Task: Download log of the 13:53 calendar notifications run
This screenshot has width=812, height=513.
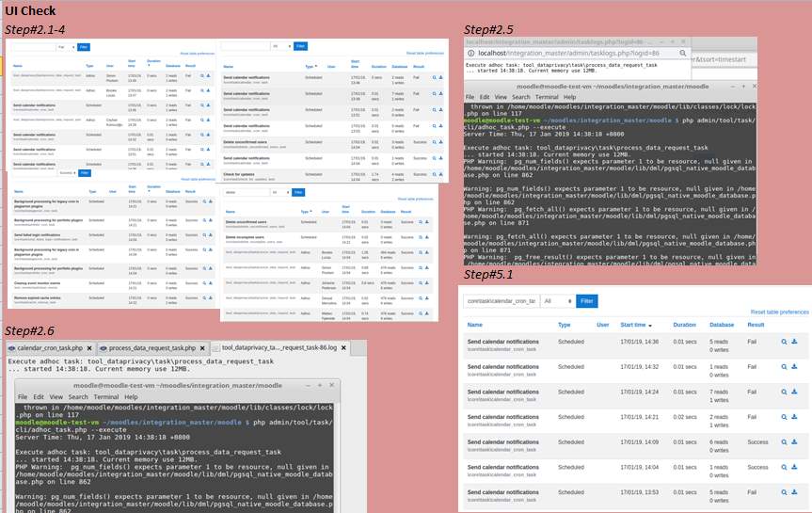Action: pyautogui.click(x=794, y=492)
